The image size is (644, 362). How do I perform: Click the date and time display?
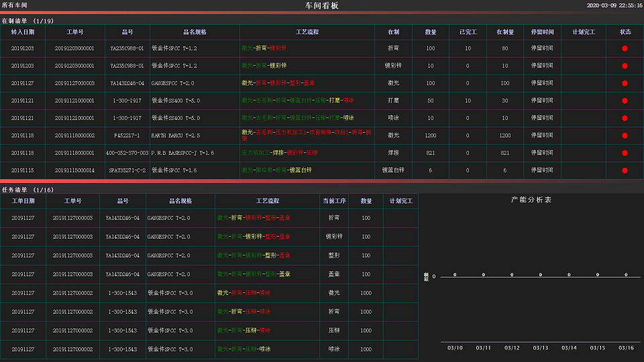coord(613,5)
